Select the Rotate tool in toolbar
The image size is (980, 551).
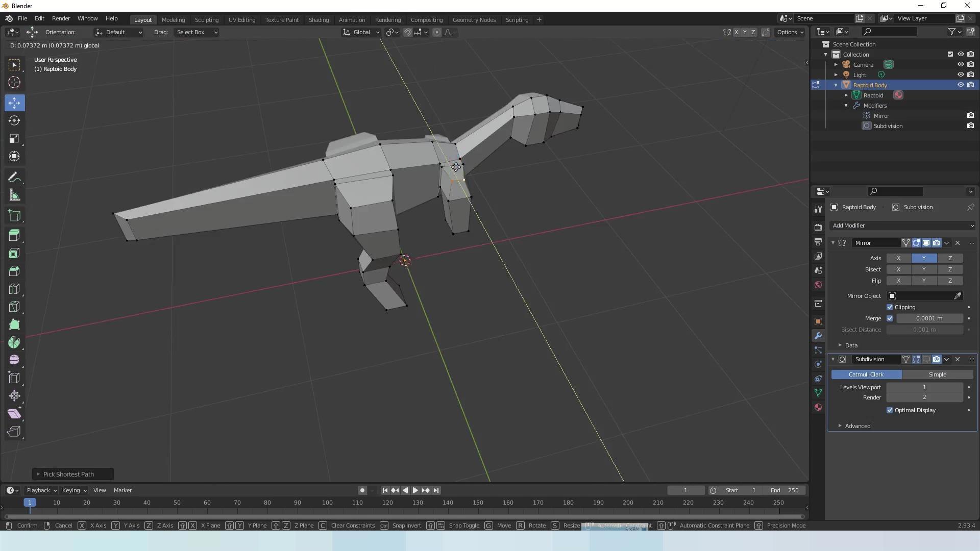14,121
